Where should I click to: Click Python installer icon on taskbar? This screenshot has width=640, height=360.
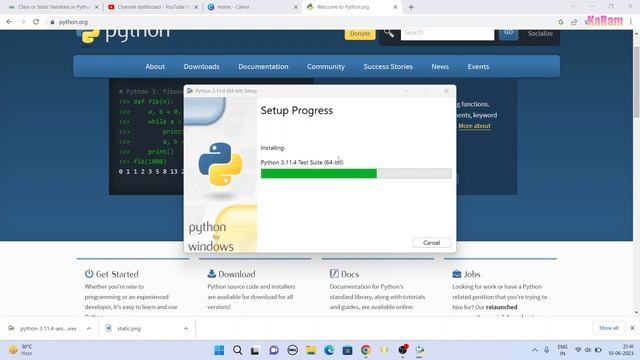420,350
